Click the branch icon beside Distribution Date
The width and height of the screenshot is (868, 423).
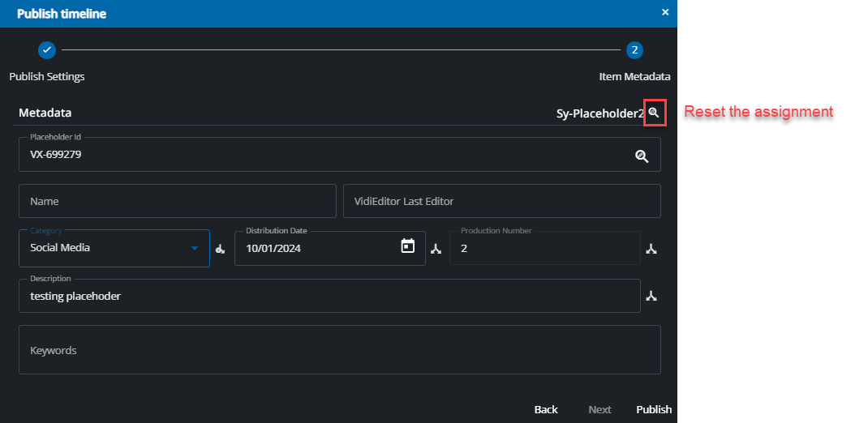(x=436, y=250)
